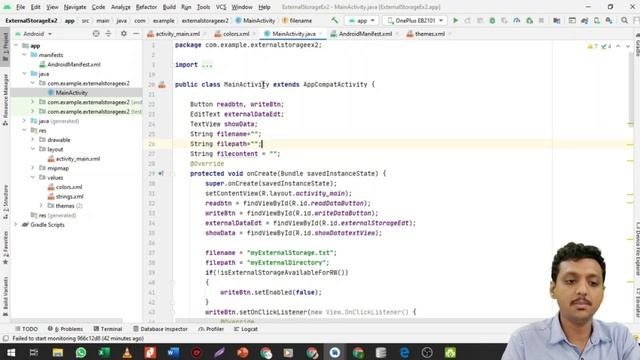Hide the project panel with minus icon
The height and width of the screenshot is (360, 640).
[136, 34]
